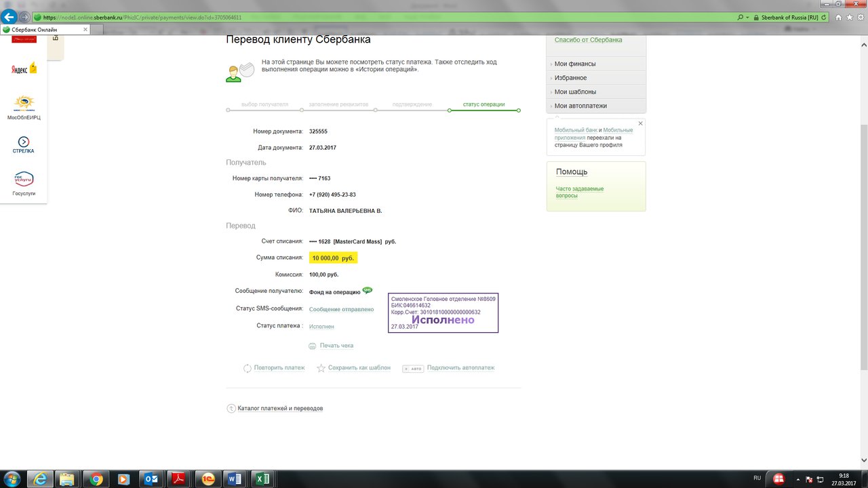Open Каталог платежей и переводов link
Screen dimensions: 868x488
[x=280, y=409]
